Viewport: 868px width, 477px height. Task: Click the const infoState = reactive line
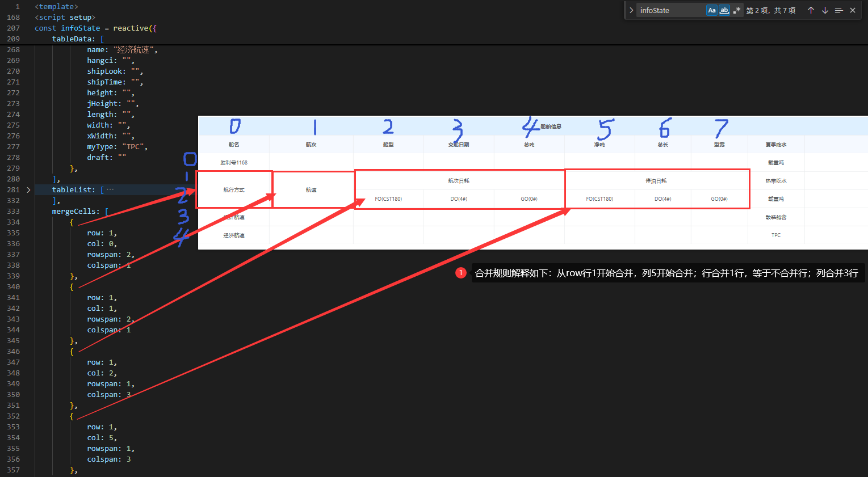point(95,28)
